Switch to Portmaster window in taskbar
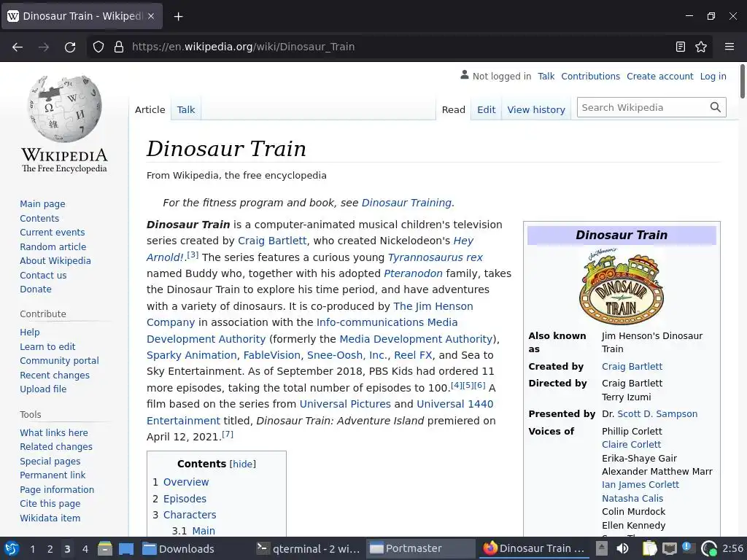This screenshot has height=560, width=747. pos(421,548)
